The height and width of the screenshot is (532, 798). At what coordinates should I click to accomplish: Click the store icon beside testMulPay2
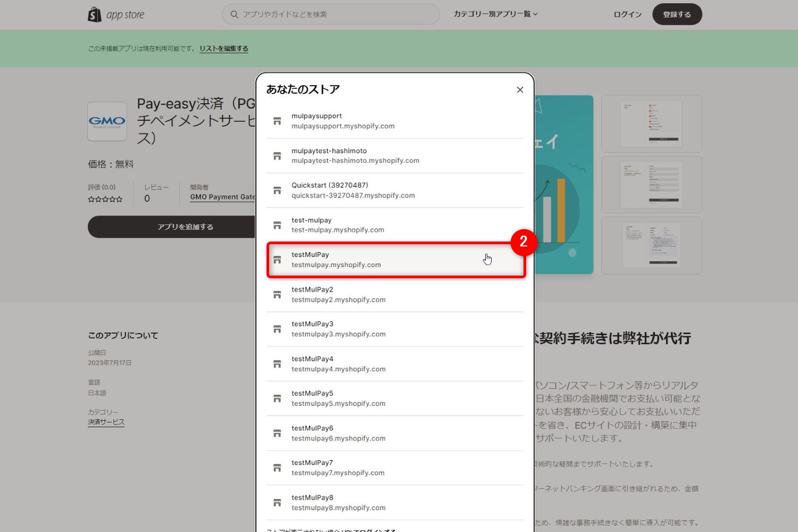pos(277,294)
